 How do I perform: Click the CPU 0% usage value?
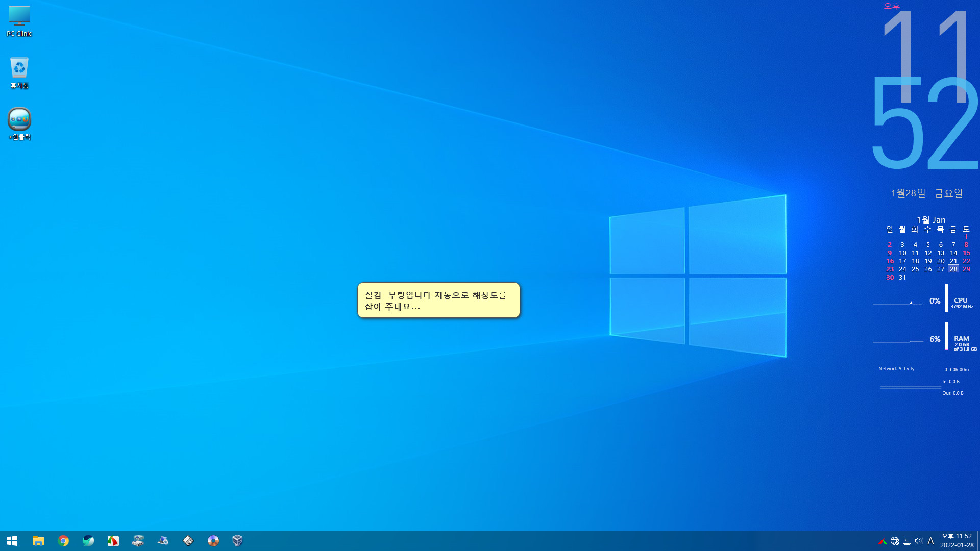pyautogui.click(x=935, y=301)
